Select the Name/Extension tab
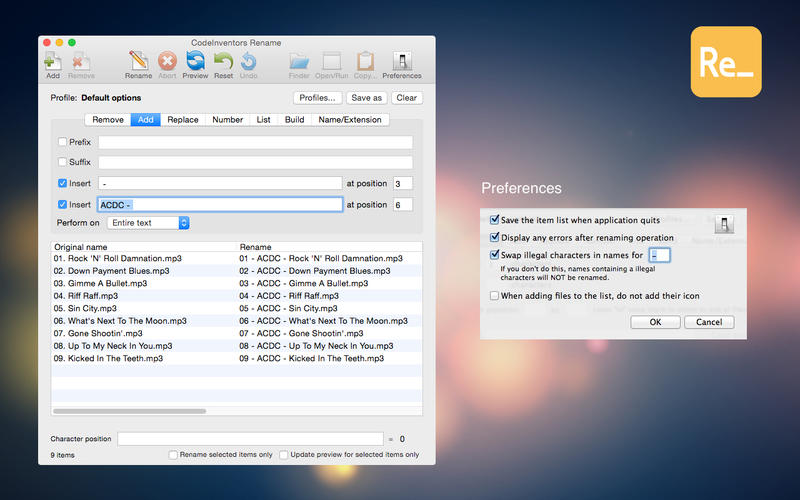800x500 pixels. (x=349, y=120)
